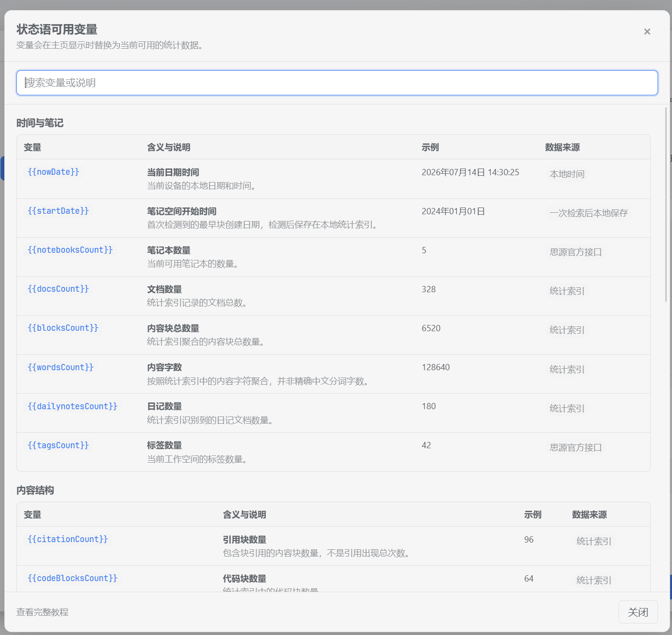Click the example value 96

pyautogui.click(x=529, y=540)
